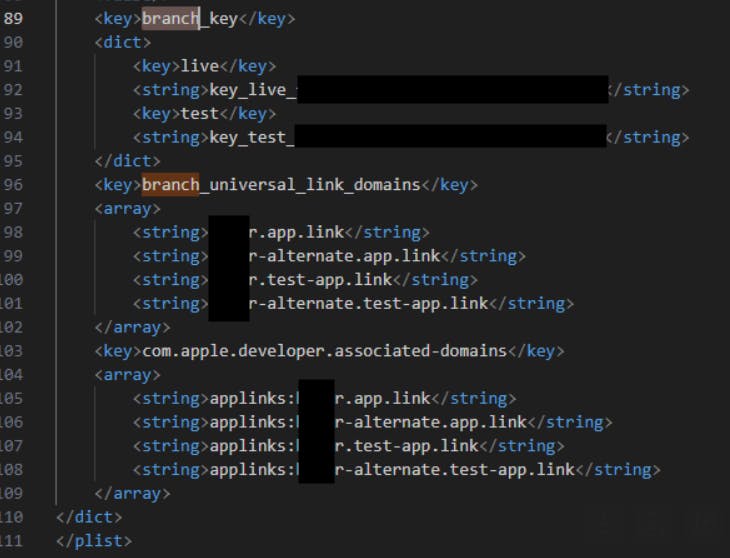Viewport: 730px width, 558px height.
Task: Click the closing array tag on line 102
Action: (x=132, y=327)
